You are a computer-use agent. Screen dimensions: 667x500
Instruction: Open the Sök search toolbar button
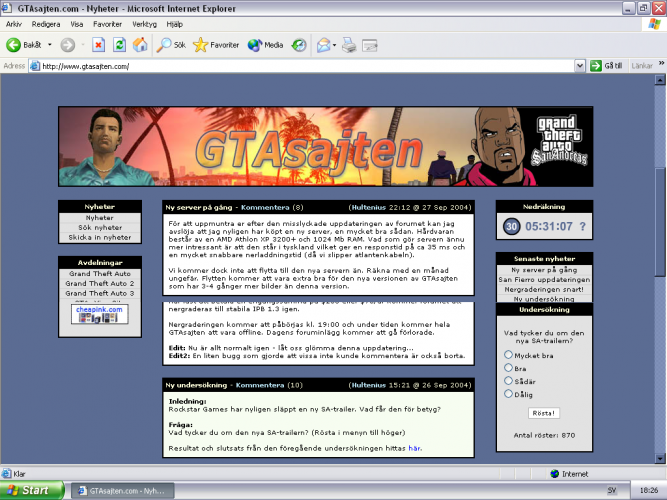[x=171, y=45]
